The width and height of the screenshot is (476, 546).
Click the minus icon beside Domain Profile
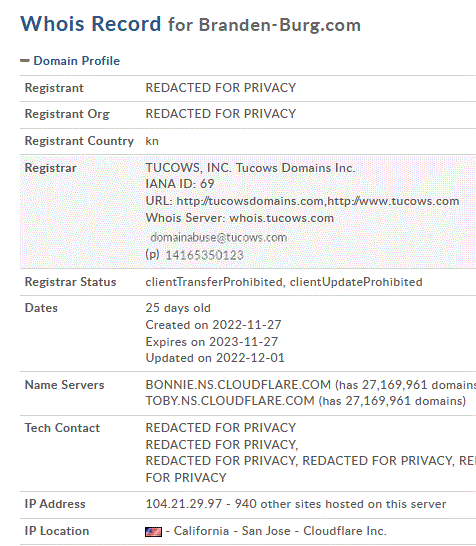(x=25, y=61)
